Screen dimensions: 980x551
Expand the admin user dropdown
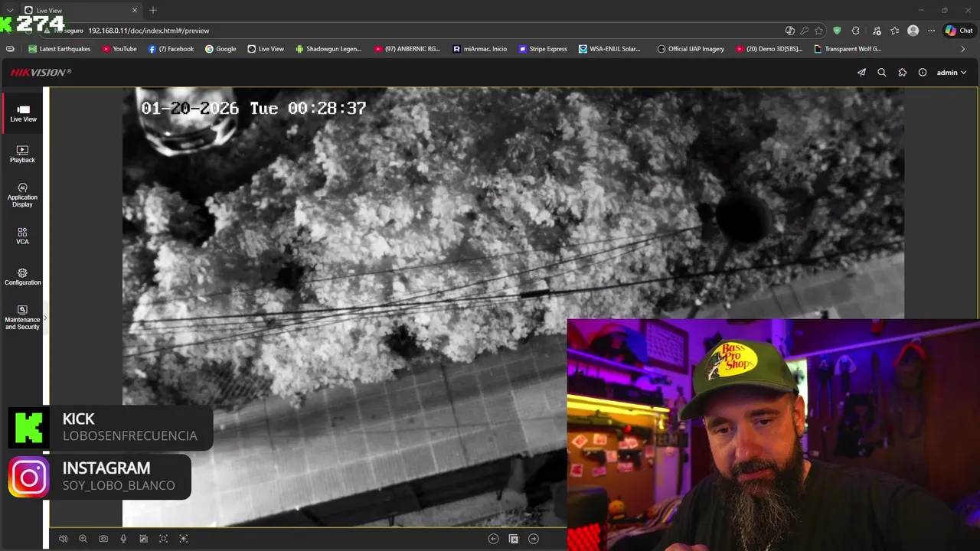[952, 72]
